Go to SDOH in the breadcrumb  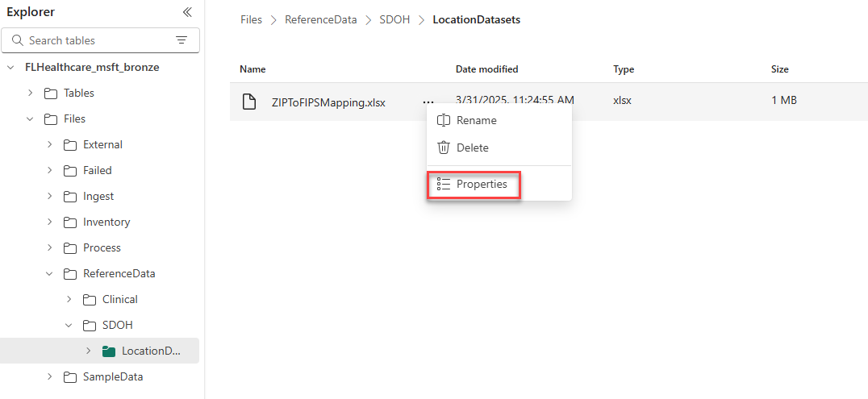click(394, 20)
